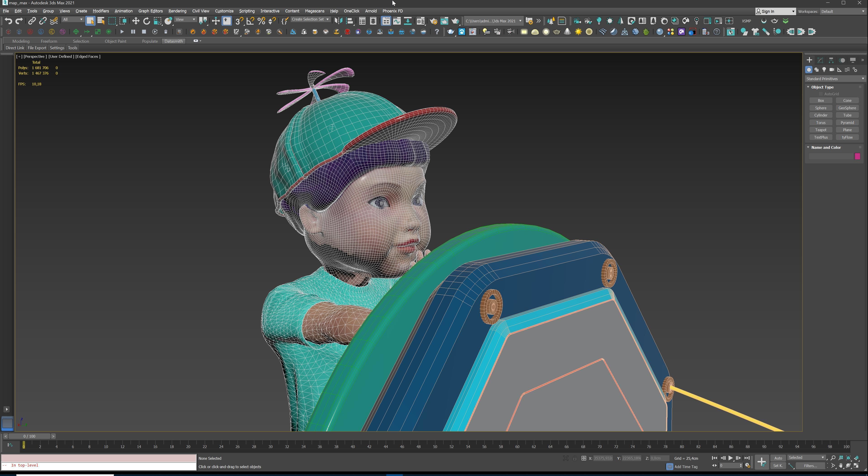This screenshot has height=476, width=868.
Task: Toggle the Selection Lock padlock icon
Action: pos(575,458)
